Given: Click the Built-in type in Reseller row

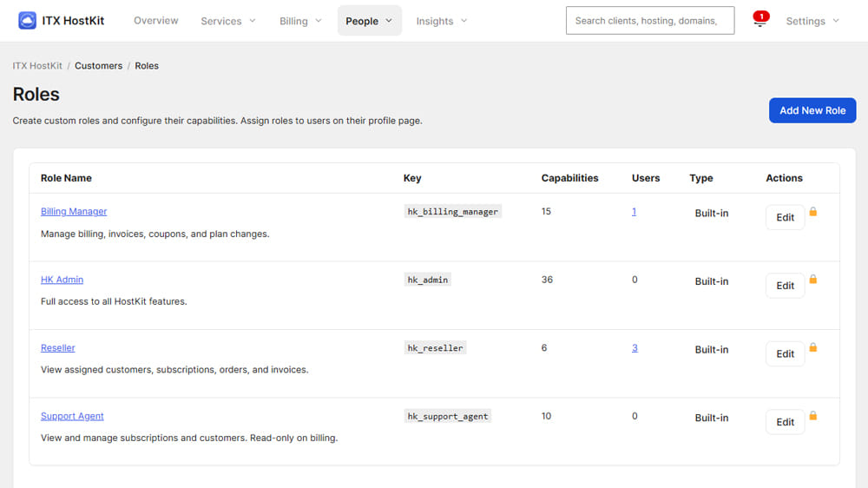Looking at the screenshot, I should [712, 350].
